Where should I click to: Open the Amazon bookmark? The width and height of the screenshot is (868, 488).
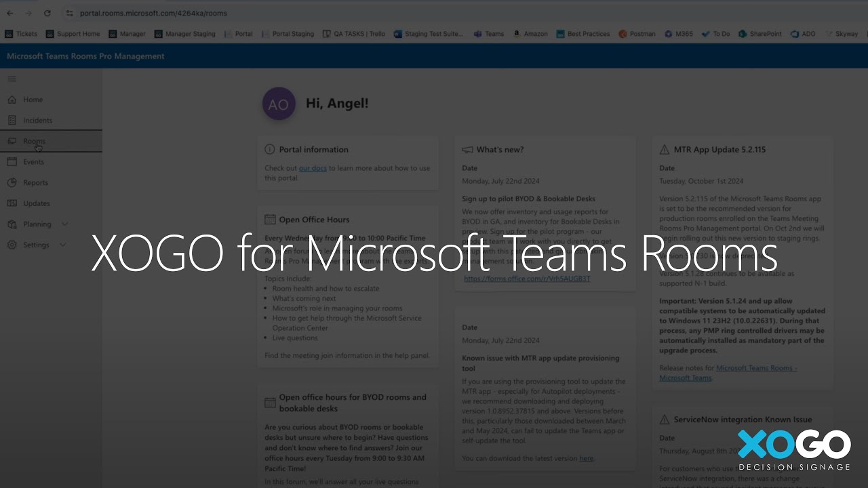pos(530,34)
